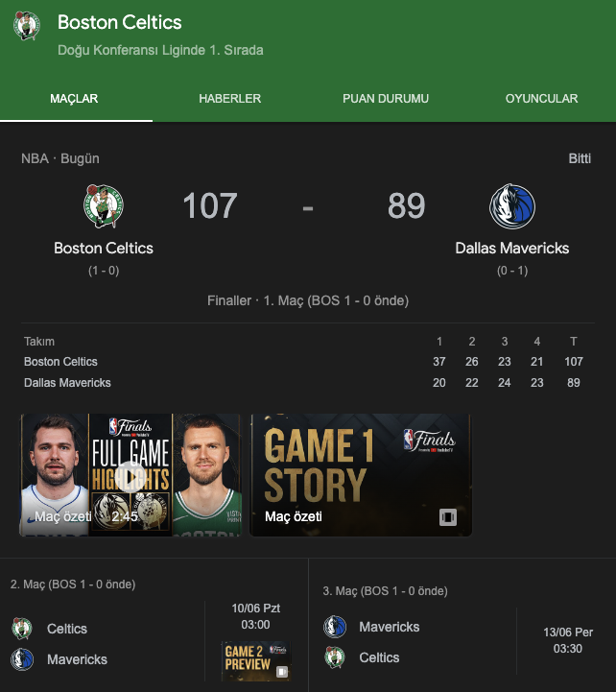
Task: Click the Celtics logo beside score 107
Action: [x=104, y=206]
